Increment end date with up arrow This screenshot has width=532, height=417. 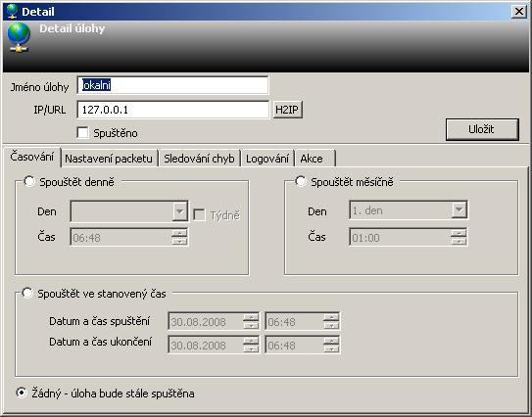coord(251,341)
